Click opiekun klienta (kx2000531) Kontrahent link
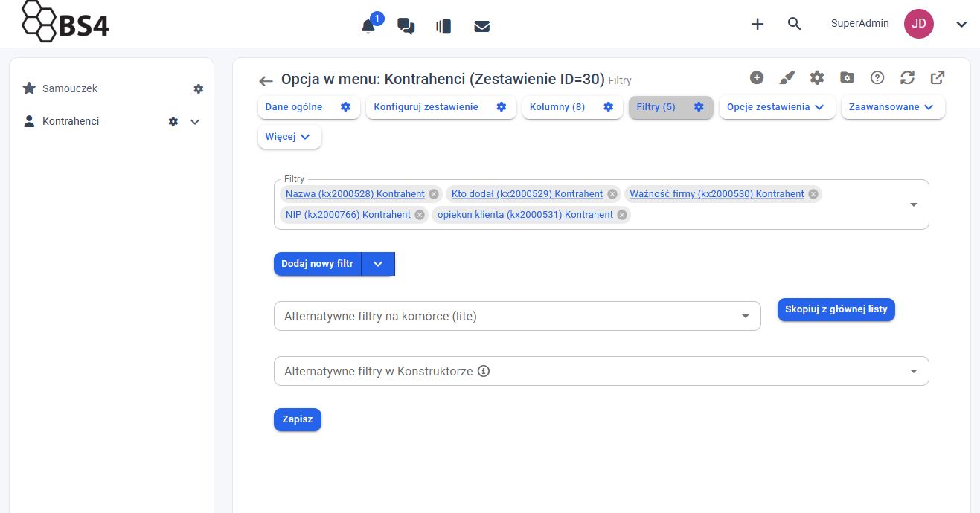980x513 pixels. coord(525,215)
